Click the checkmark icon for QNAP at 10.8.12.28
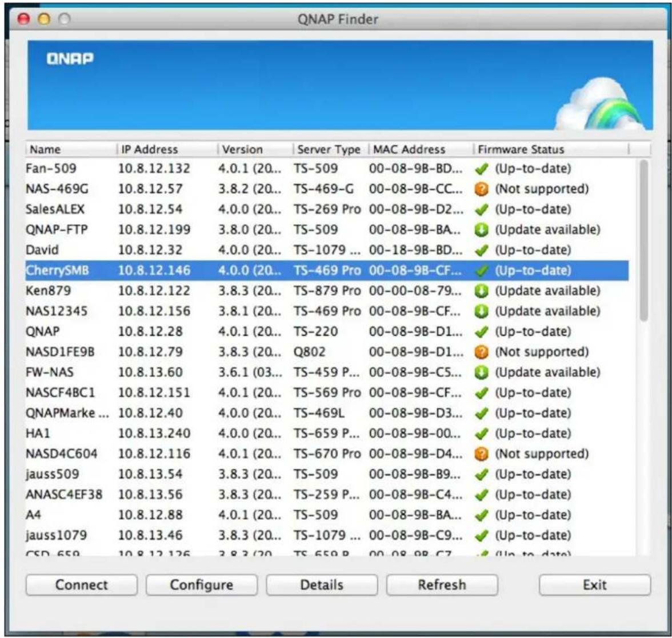The width and height of the screenshot is (672, 638). (481, 332)
